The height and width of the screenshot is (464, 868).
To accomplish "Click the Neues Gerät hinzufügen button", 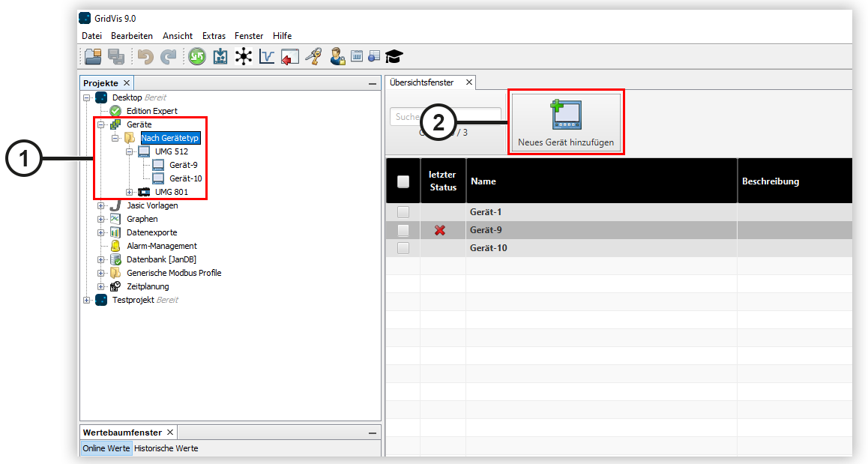I will [566, 123].
